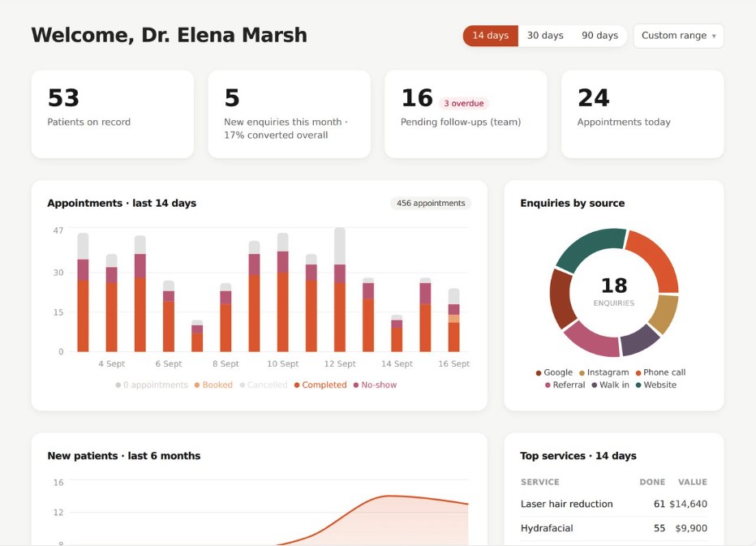Toggle Referral in enquiries legend
The image size is (756, 546).
[x=565, y=385]
